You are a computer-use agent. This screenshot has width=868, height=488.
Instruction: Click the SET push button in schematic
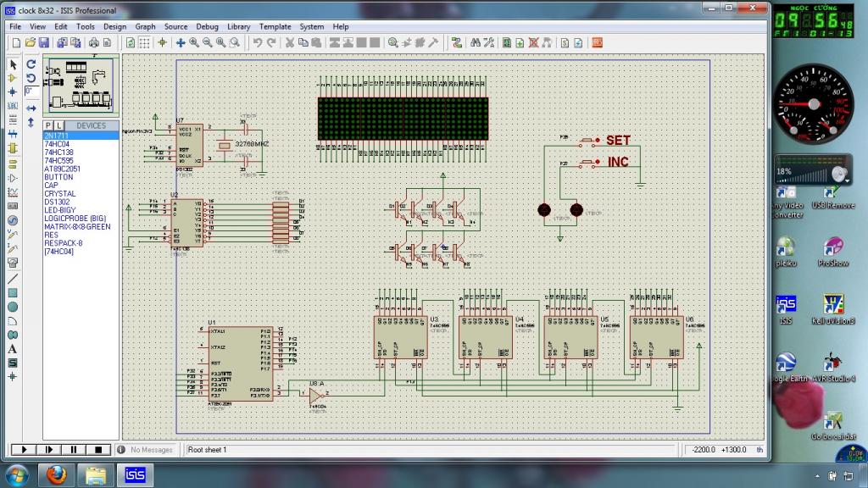tap(587, 140)
